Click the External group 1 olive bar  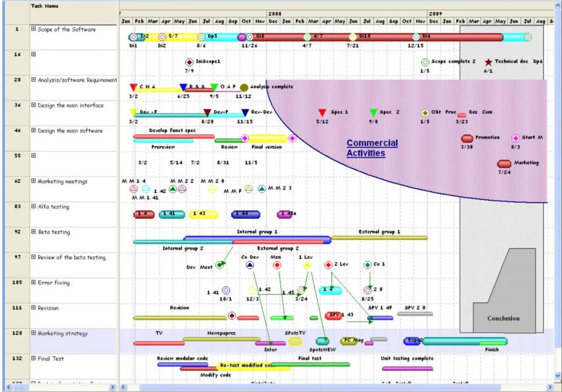click(x=379, y=238)
